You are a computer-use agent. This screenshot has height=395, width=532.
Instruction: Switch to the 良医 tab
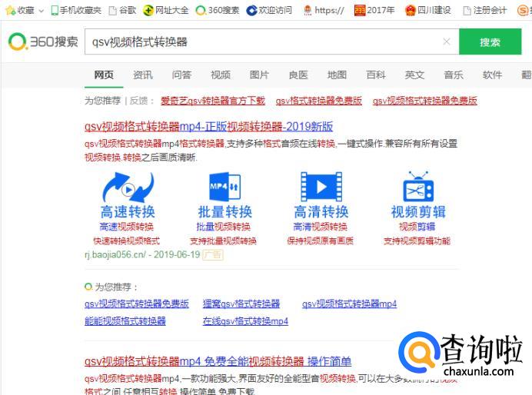tap(298, 75)
